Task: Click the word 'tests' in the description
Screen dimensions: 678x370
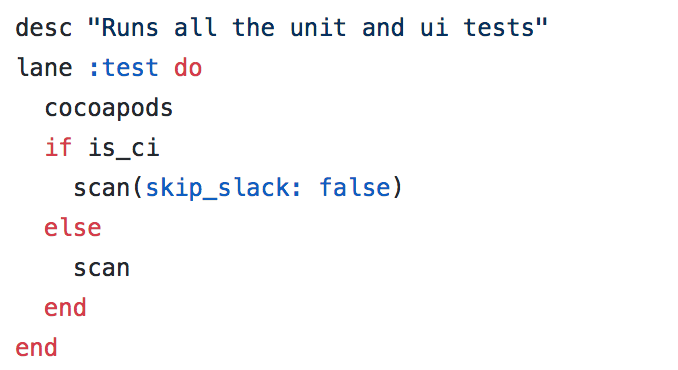Action: (x=499, y=28)
